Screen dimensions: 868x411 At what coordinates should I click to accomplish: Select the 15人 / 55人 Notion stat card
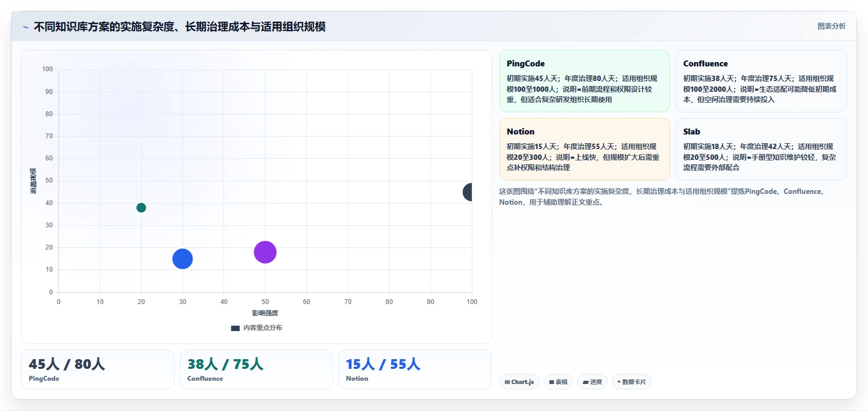pyautogui.click(x=415, y=369)
